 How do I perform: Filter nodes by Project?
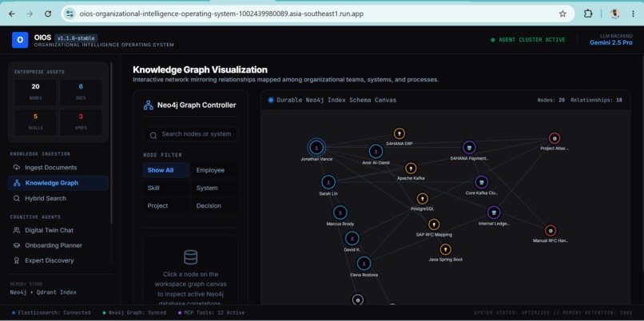(166, 206)
